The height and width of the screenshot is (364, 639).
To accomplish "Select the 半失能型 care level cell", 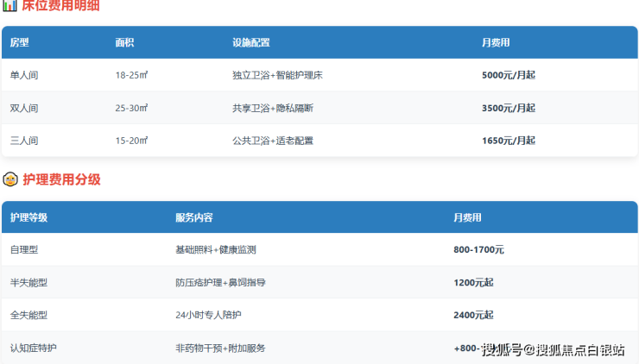I will (28, 282).
